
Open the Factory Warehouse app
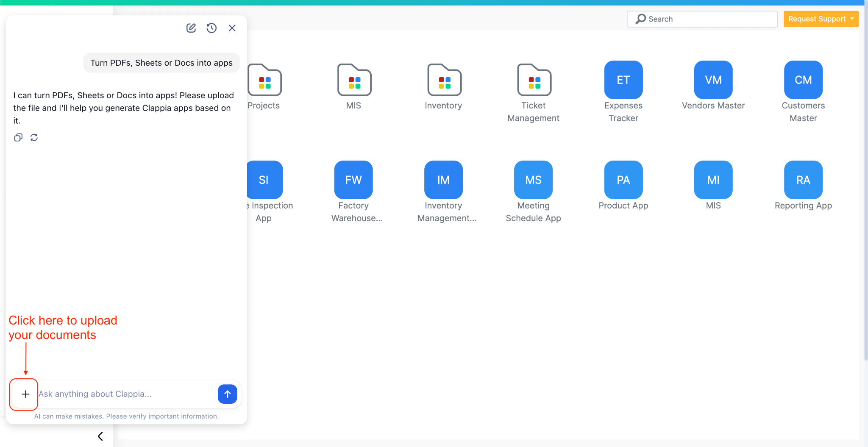pyautogui.click(x=353, y=180)
